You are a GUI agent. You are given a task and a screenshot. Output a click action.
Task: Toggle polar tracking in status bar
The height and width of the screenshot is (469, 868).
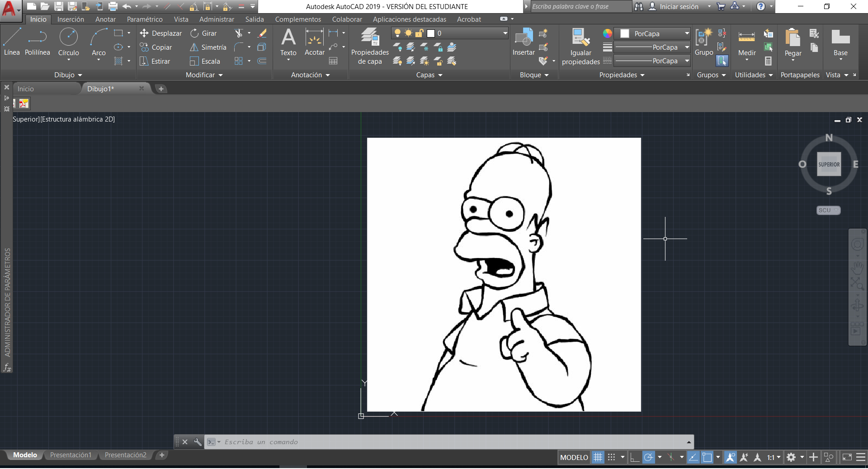pyautogui.click(x=648, y=457)
